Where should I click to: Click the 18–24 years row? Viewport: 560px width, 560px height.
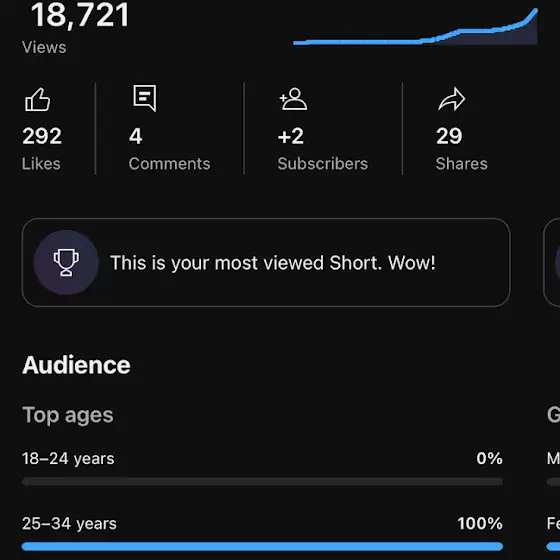[x=262, y=468]
